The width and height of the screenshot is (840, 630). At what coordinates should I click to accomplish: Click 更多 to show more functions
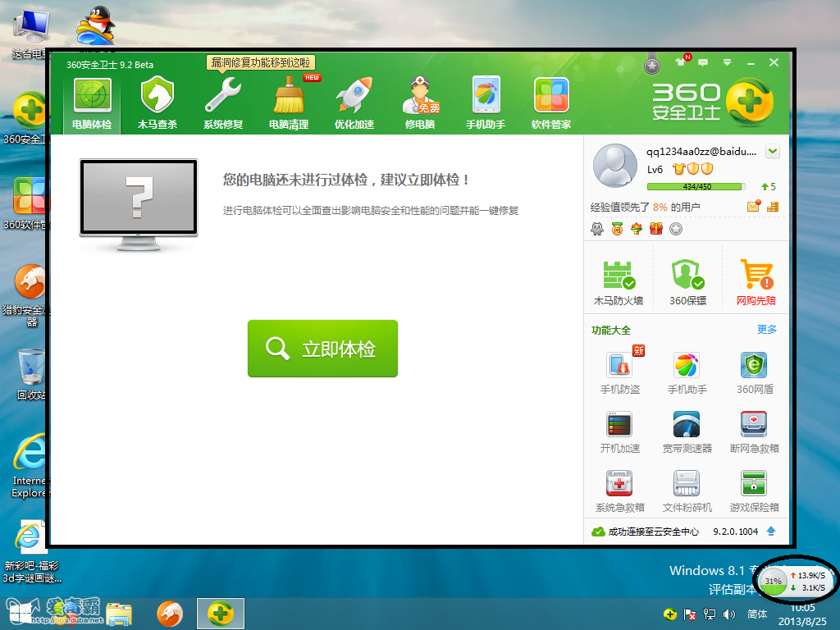(767, 330)
